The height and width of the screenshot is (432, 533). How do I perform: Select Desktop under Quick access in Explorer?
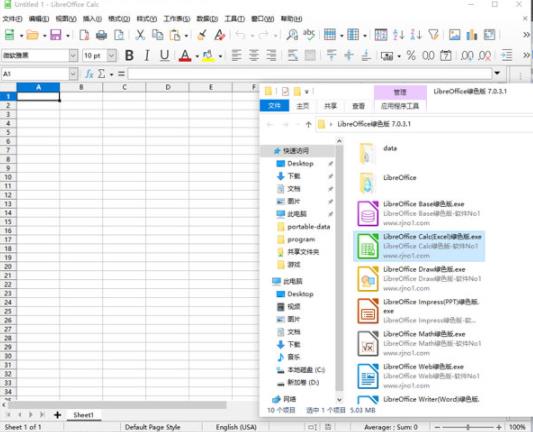click(x=300, y=163)
